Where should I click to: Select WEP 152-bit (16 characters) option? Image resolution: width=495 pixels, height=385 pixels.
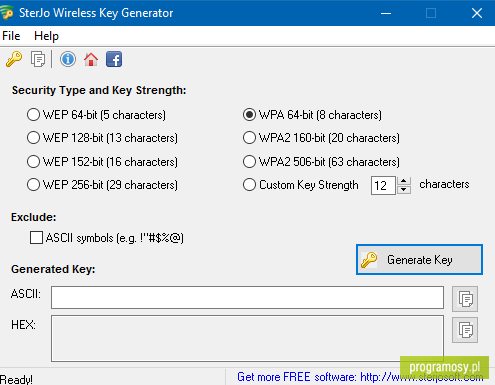102,162
